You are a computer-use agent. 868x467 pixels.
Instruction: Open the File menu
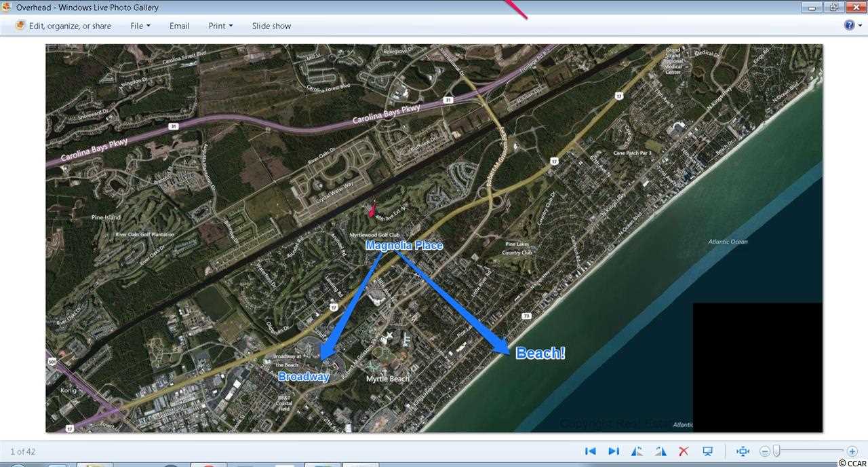(x=140, y=26)
